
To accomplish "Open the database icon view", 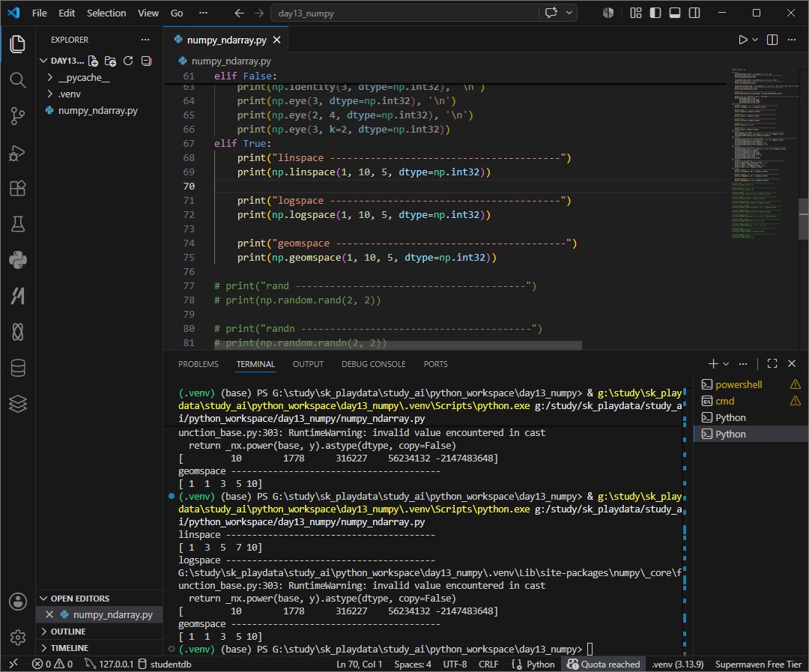I will pyautogui.click(x=17, y=368).
